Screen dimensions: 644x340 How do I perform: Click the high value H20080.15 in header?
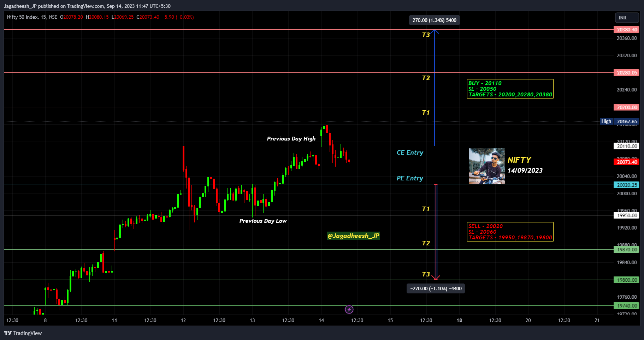97,17
